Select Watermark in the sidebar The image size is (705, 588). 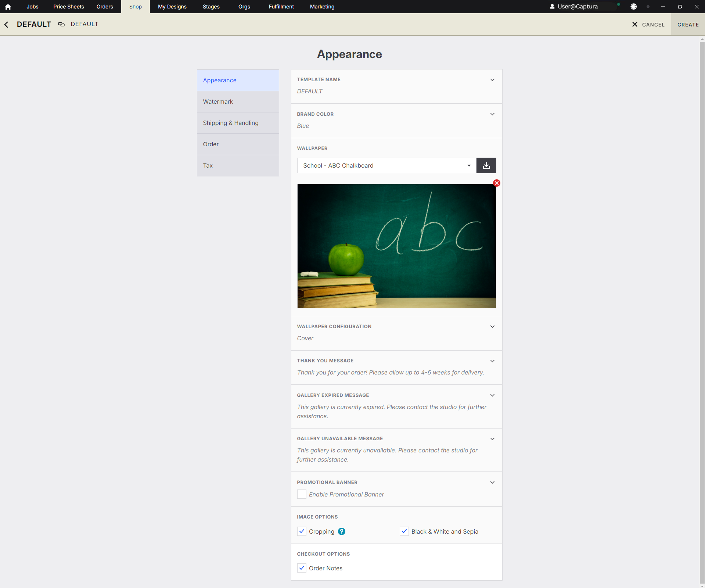(238, 102)
